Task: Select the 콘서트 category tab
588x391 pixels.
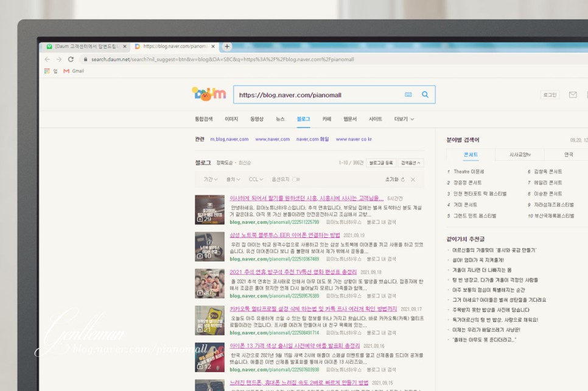Action: (471, 154)
